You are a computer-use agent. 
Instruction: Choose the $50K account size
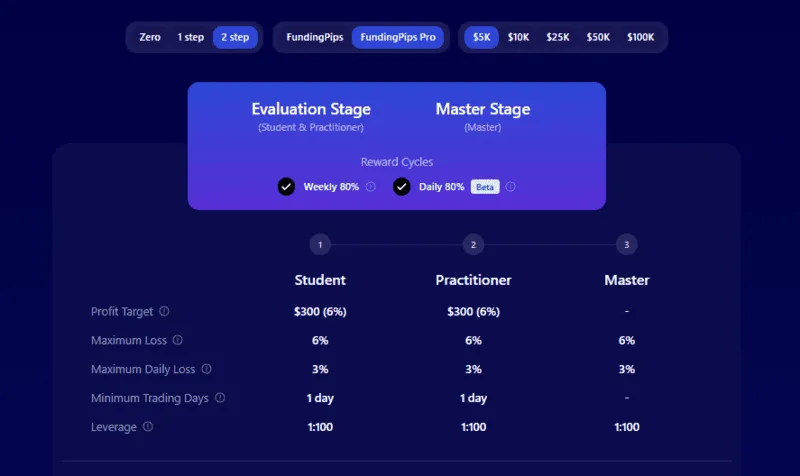(598, 37)
